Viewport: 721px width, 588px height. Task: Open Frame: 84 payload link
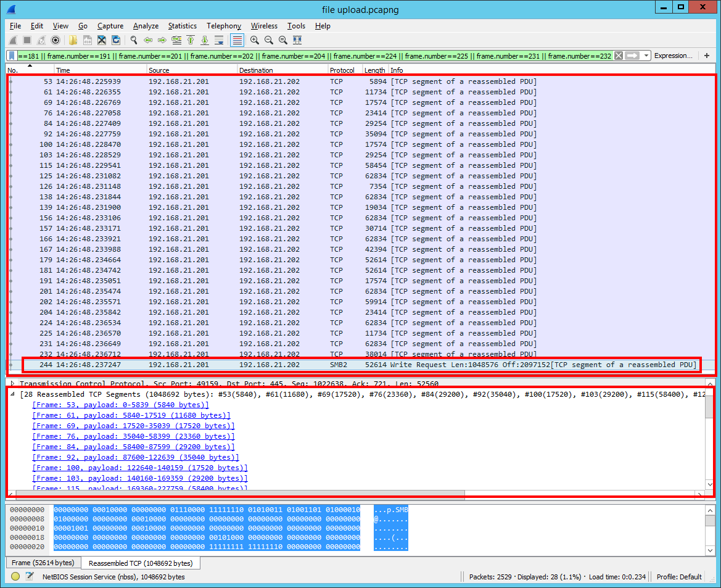[x=133, y=447]
